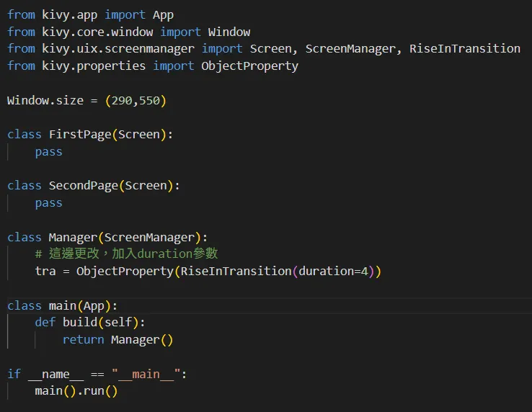Click 'Window.size' assignment target
The width and height of the screenshot is (532, 412).
pos(45,101)
